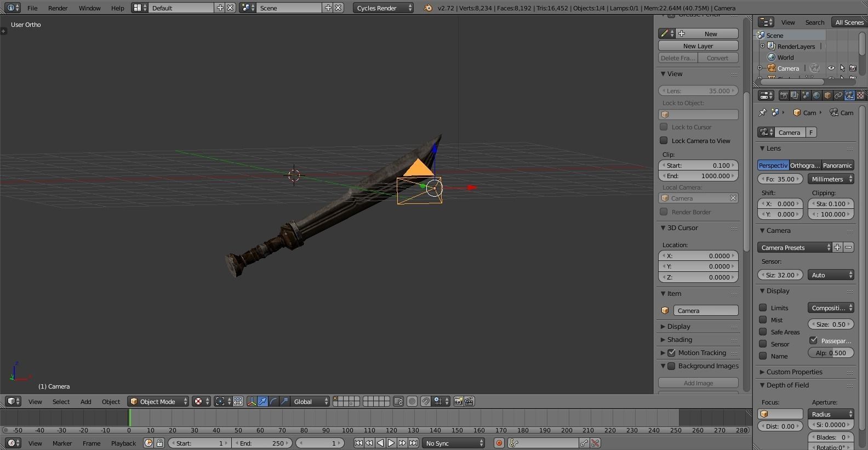Open the Help menu

[x=117, y=8]
